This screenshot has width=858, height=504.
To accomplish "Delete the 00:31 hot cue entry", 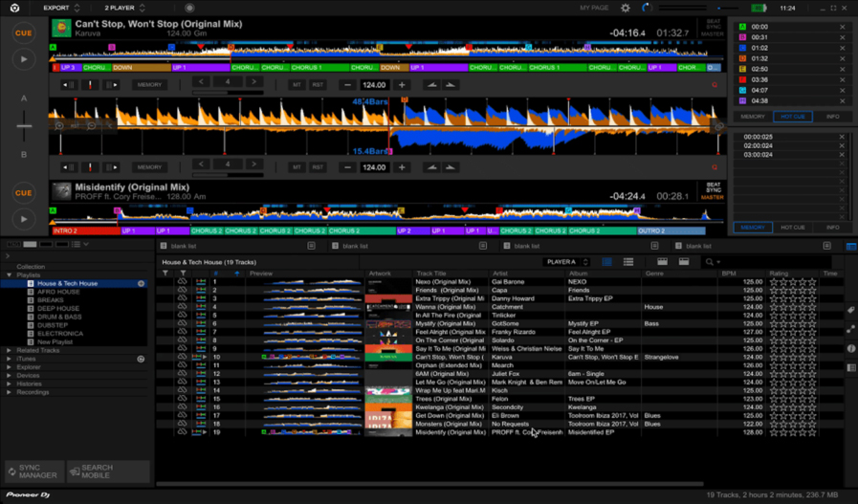I will click(x=842, y=37).
